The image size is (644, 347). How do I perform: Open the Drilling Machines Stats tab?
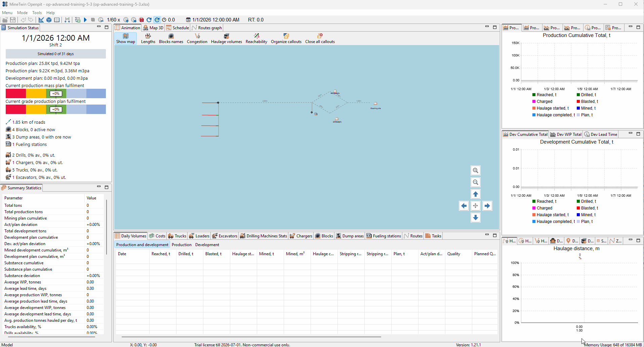coord(264,236)
